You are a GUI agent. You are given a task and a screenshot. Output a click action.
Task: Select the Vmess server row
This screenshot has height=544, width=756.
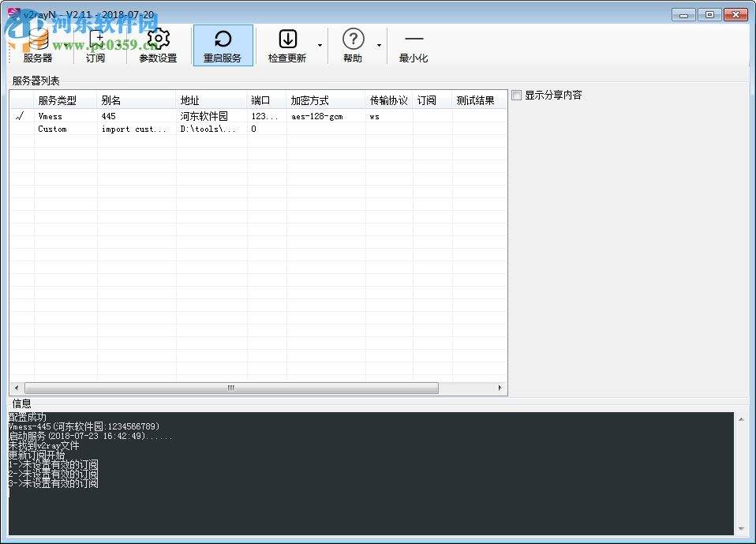258,116
